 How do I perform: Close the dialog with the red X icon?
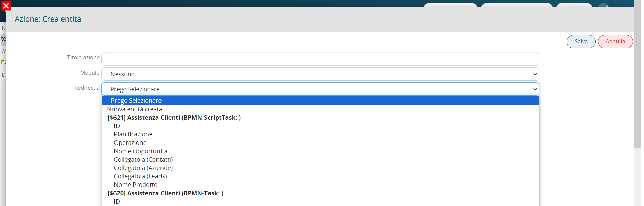pyautogui.click(x=6, y=6)
